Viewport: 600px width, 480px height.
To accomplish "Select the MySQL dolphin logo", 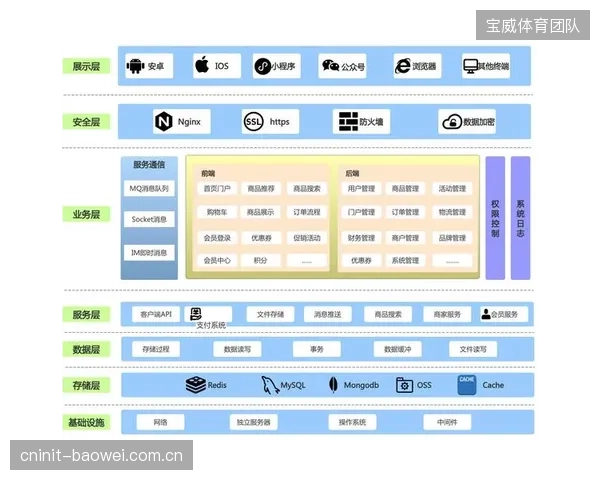I will point(270,385).
